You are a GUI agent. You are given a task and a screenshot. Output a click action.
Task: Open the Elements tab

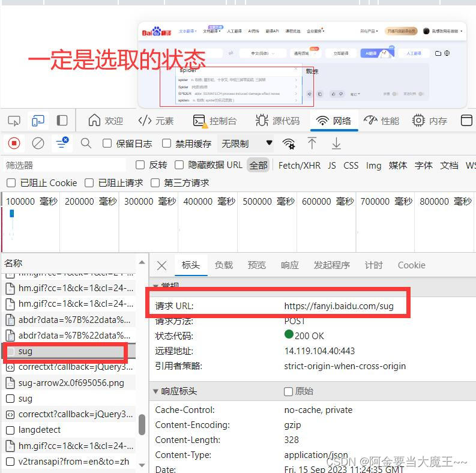tap(156, 121)
